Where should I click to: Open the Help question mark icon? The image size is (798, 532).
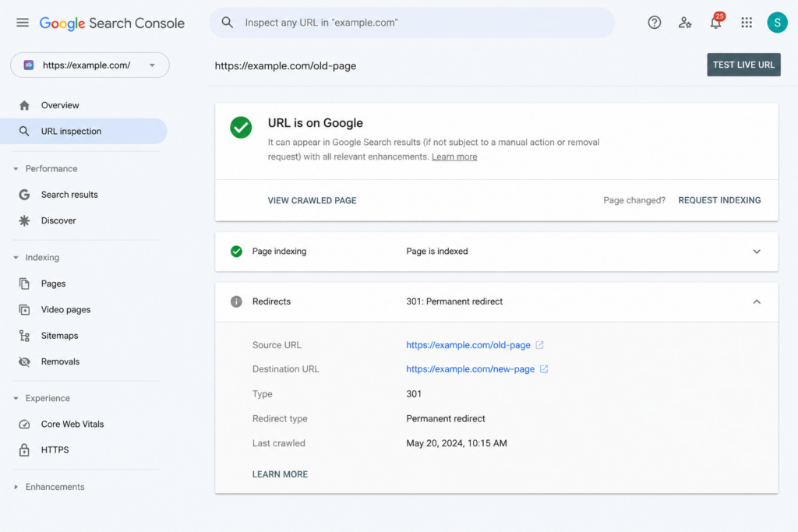point(655,23)
